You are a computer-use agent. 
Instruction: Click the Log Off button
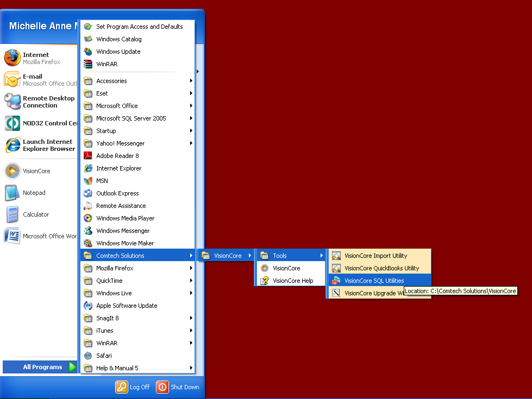coord(133,387)
